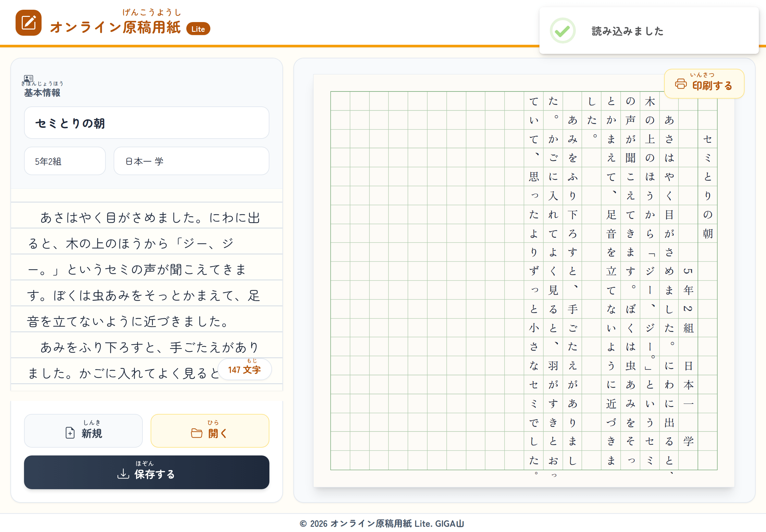Click the line あみをふり下ろすと、手ごたえがあり
766x532 pixels.
click(149, 348)
